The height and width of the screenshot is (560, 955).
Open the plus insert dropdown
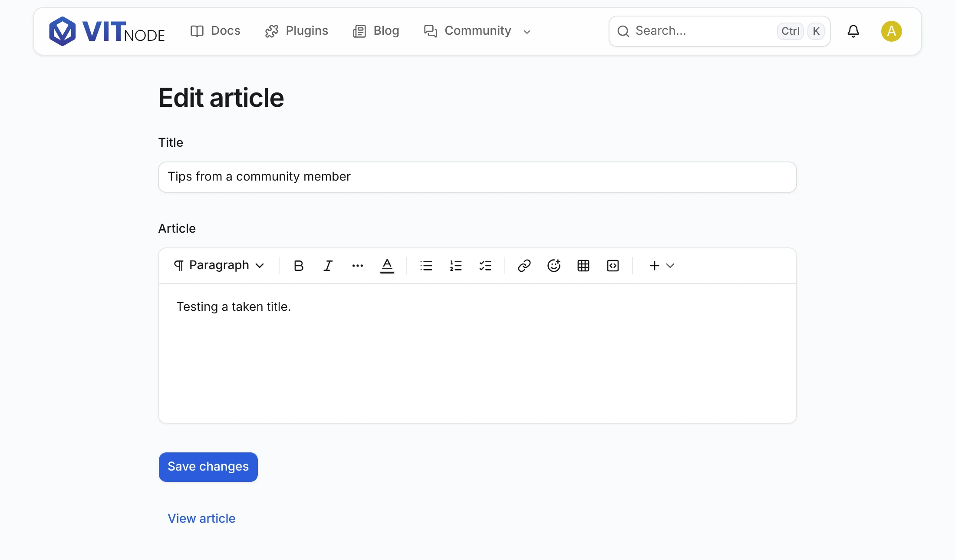click(662, 266)
